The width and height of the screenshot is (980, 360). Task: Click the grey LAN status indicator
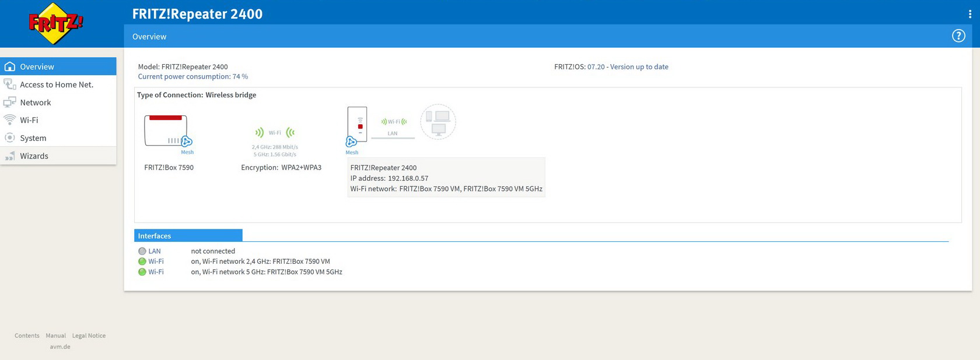pyautogui.click(x=142, y=251)
